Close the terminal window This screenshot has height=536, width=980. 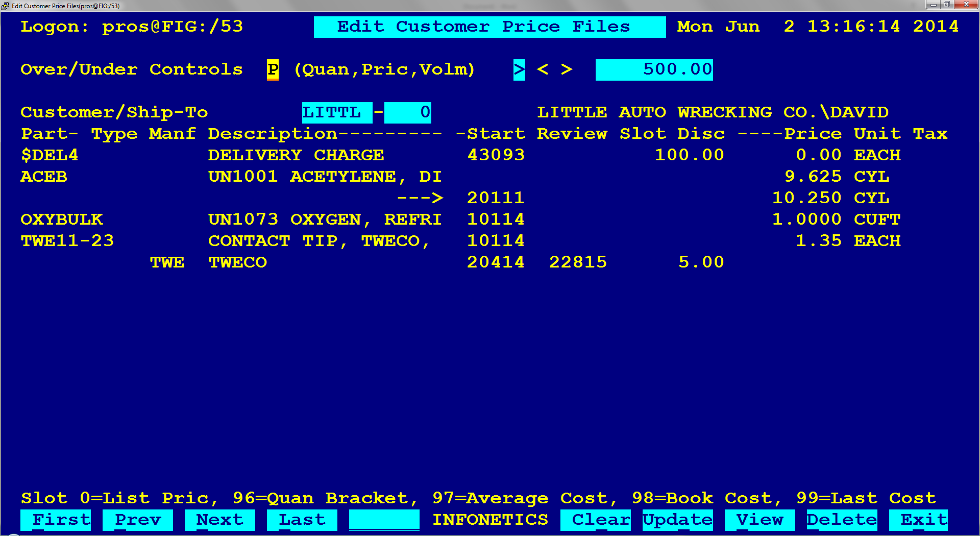966,5
